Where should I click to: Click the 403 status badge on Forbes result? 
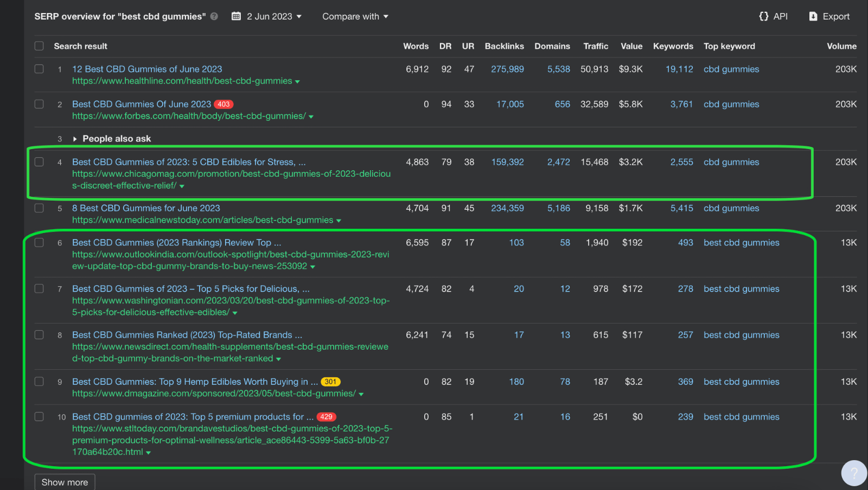[224, 104]
